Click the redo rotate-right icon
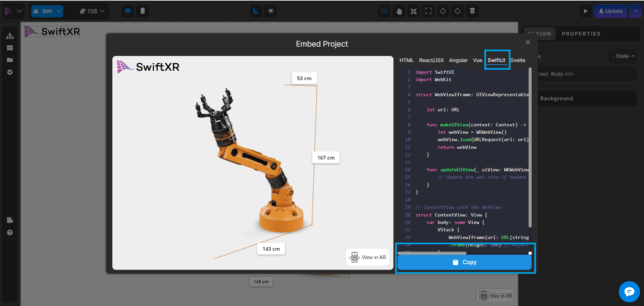Viewport: 644px width, 306px height. tap(458, 11)
